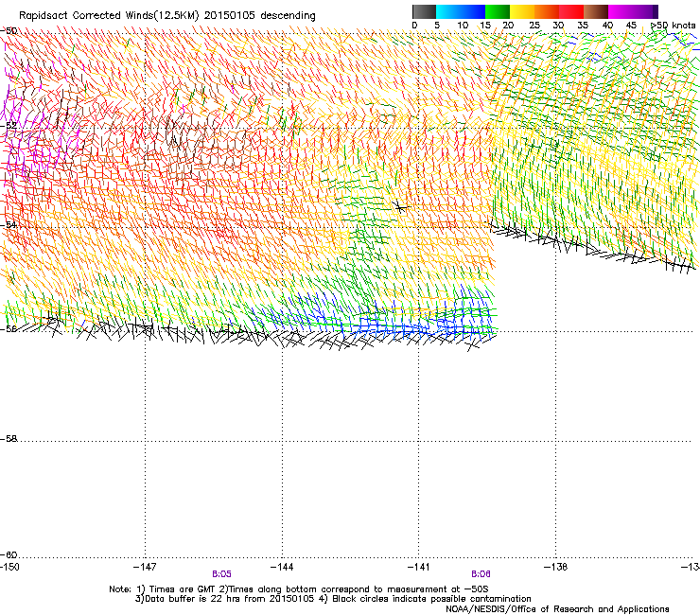The width and height of the screenshot is (700, 615).
Task: Click the '-50' latitude axis label
Action: [x=9, y=31]
